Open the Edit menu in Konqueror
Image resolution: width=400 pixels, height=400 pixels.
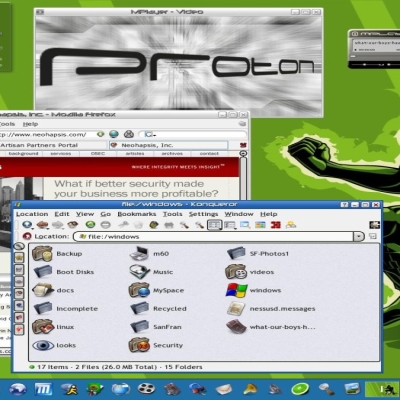coord(62,214)
